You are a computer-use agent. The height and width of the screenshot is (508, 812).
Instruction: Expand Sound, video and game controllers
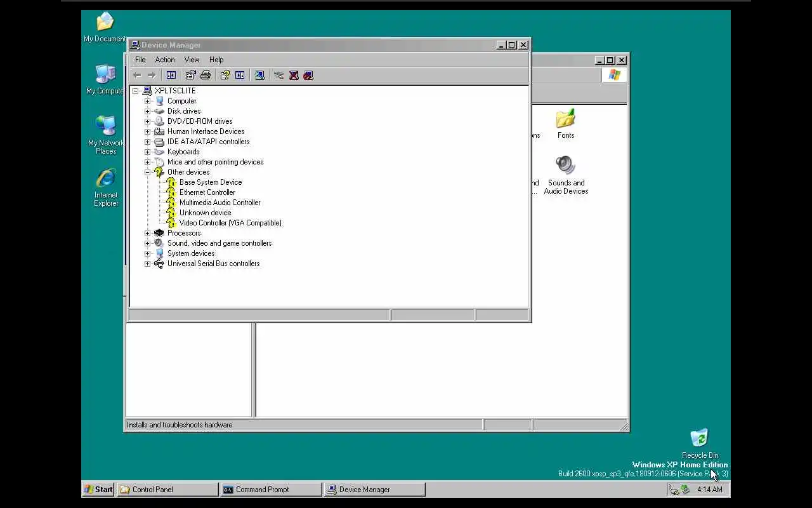coord(148,243)
